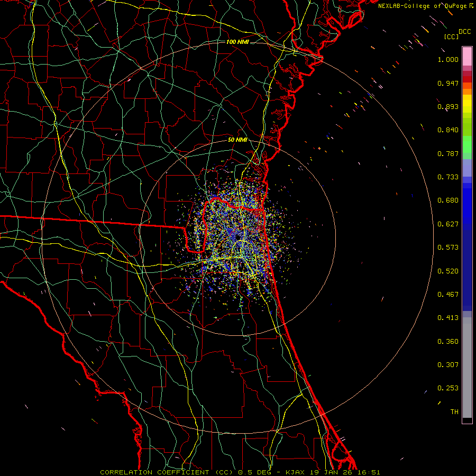Click the TH threshold label
The height and width of the screenshot is (476, 476).
454,412
